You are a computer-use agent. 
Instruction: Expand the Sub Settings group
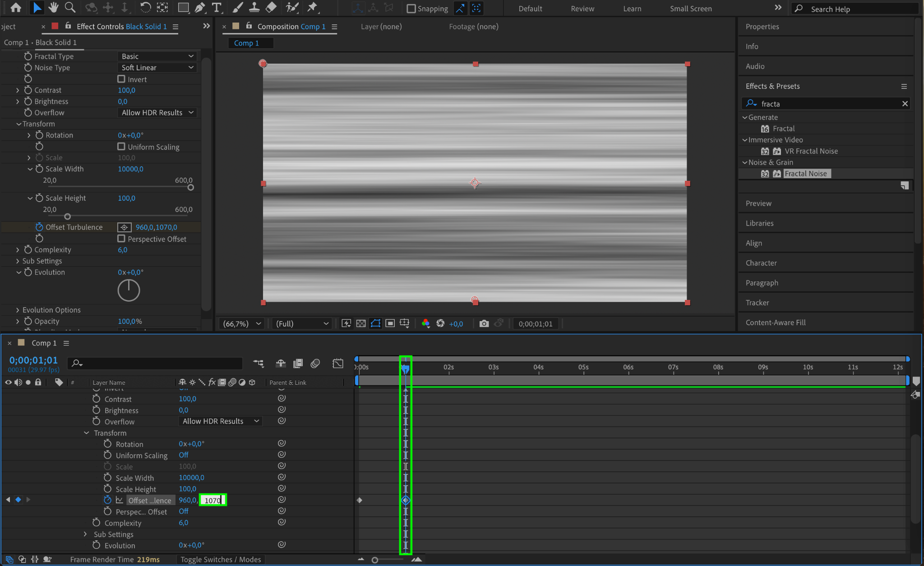(x=18, y=261)
